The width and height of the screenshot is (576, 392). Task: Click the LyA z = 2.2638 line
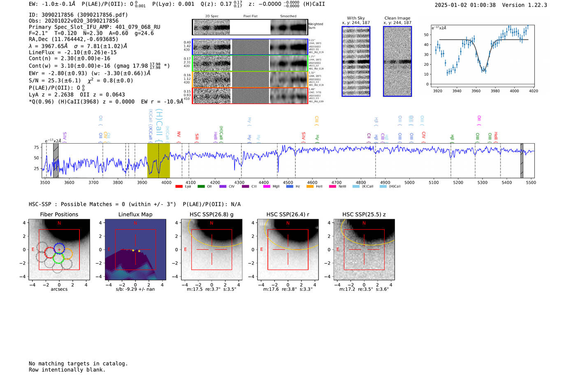[x=71, y=95]
